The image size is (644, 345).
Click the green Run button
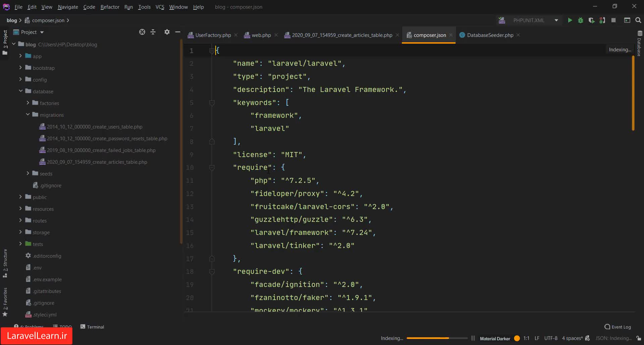[x=570, y=20]
